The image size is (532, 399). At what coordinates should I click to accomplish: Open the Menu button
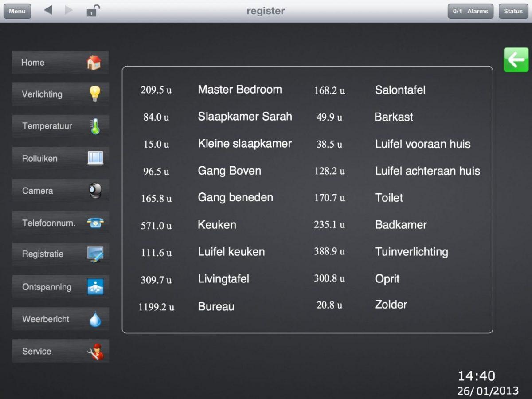[17, 11]
